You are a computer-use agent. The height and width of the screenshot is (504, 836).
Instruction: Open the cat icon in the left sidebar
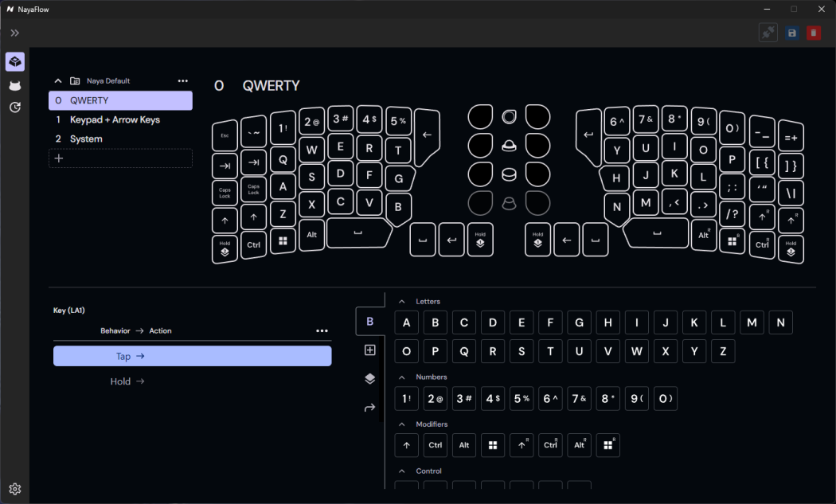pos(14,85)
